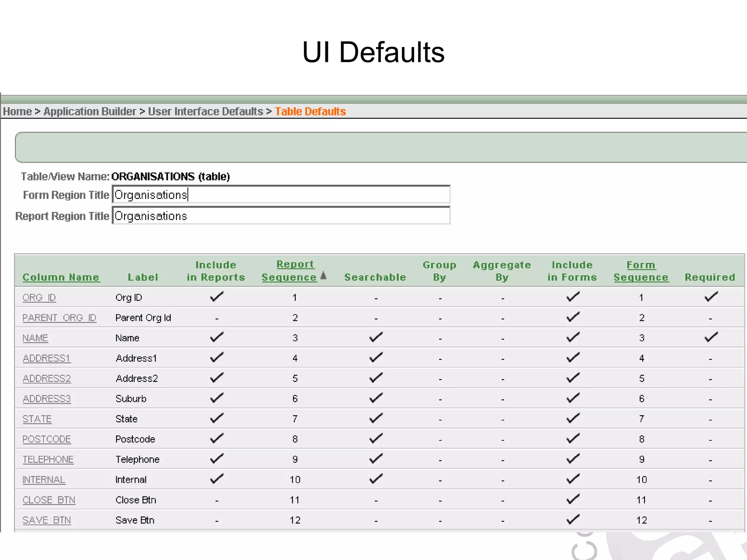Click the Include in Forms checkmark for STATE
747x560 pixels.
pyautogui.click(x=573, y=418)
